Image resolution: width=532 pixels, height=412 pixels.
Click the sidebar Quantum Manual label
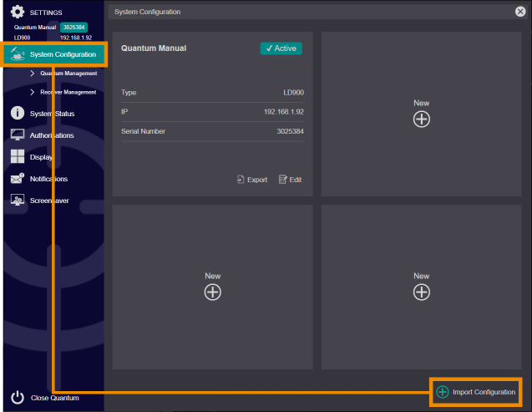click(x=35, y=27)
